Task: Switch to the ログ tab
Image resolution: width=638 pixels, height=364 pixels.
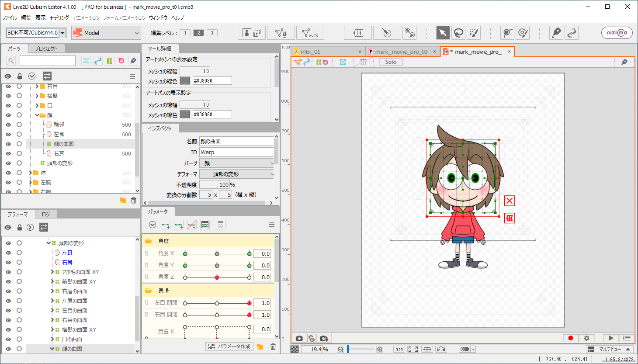Action: pyautogui.click(x=46, y=214)
